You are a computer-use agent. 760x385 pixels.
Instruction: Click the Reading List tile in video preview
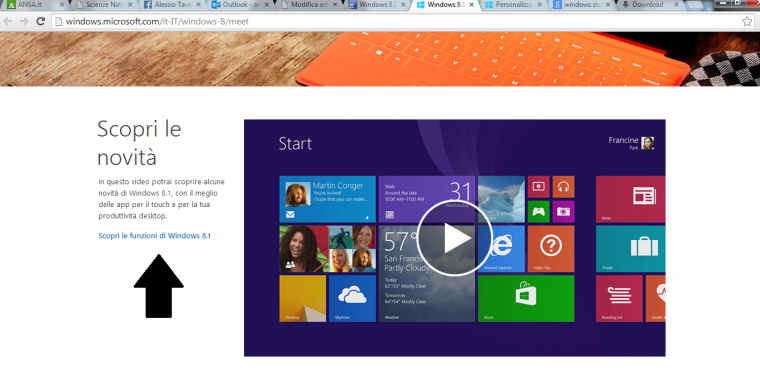pyautogui.click(x=619, y=298)
